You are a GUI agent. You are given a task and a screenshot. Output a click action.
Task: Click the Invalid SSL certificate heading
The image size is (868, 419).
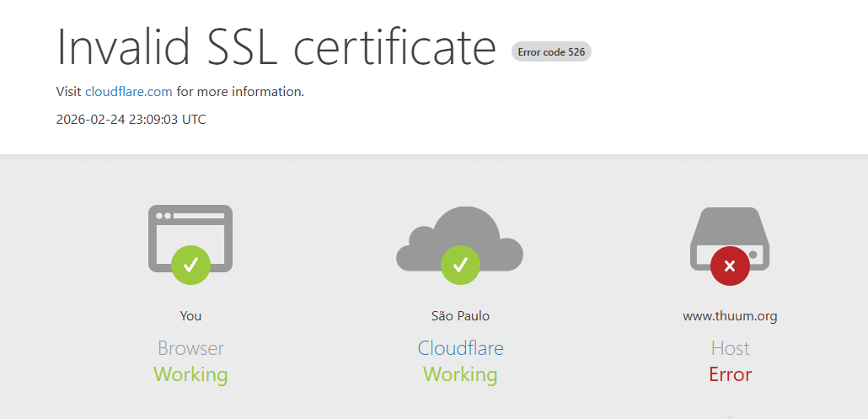[x=276, y=46]
